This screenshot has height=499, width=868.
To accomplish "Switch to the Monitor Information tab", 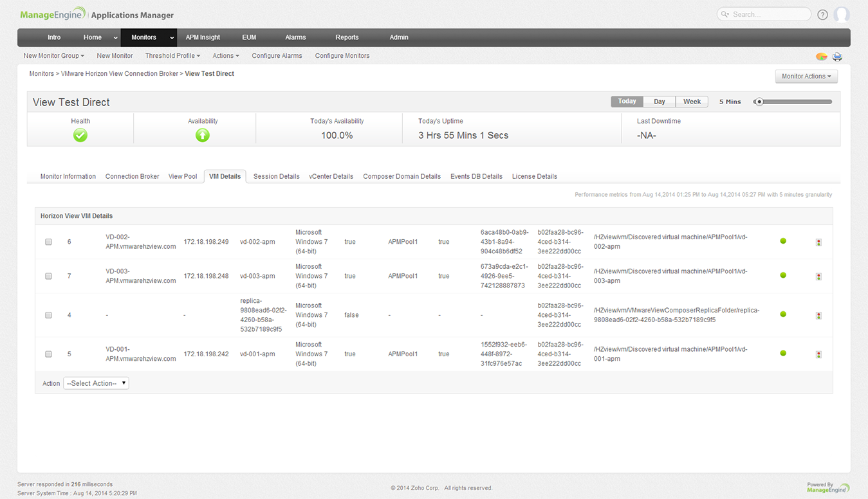I will pyautogui.click(x=68, y=176).
